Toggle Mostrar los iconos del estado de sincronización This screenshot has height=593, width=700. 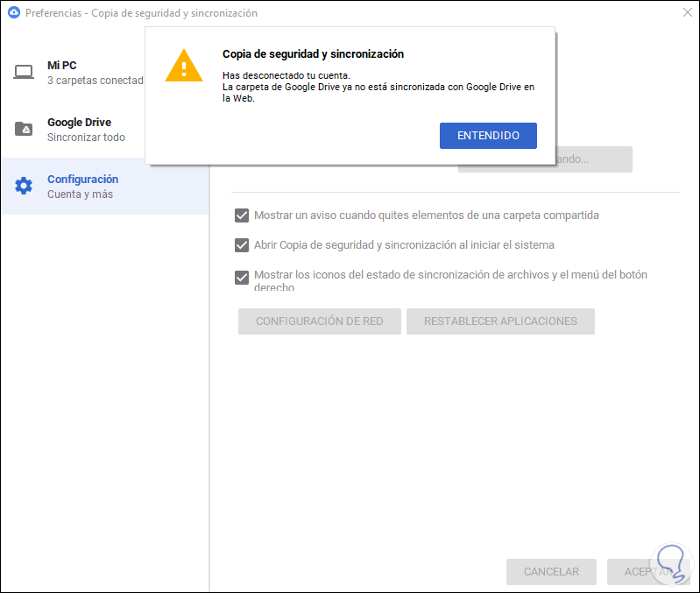pyautogui.click(x=242, y=278)
